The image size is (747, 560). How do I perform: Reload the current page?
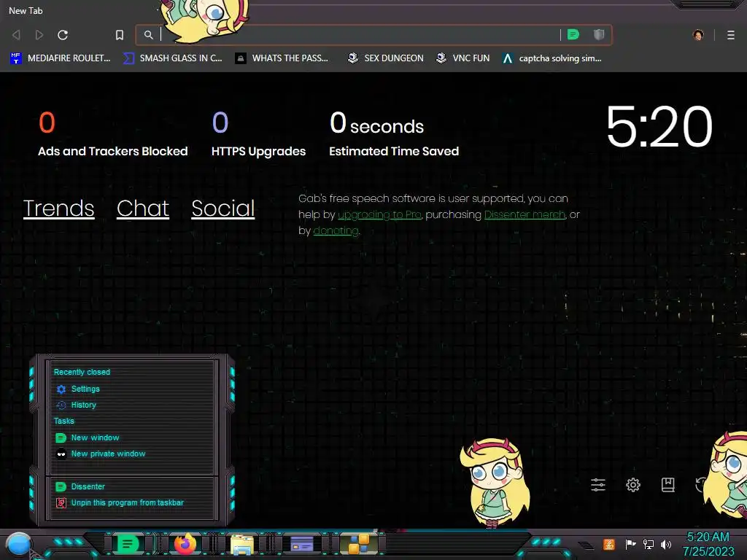(63, 35)
